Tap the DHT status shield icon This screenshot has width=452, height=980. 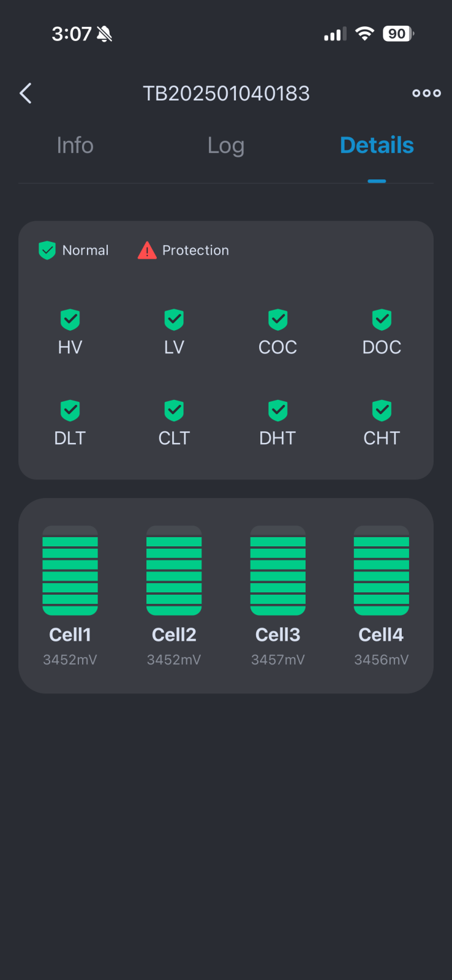(278, 410)
